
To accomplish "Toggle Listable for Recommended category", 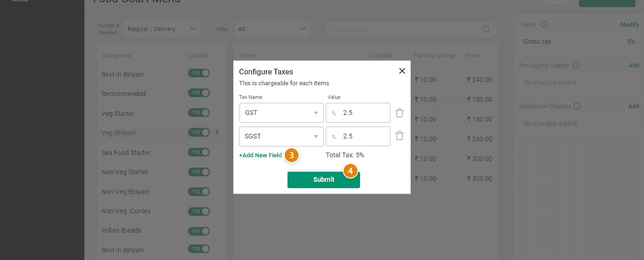I will coord(198,93).
